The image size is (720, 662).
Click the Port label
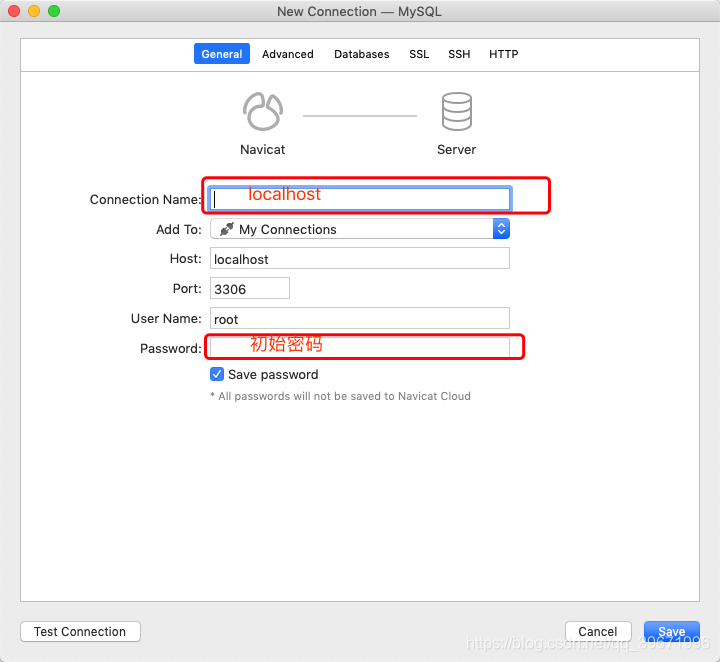point(187,289)
